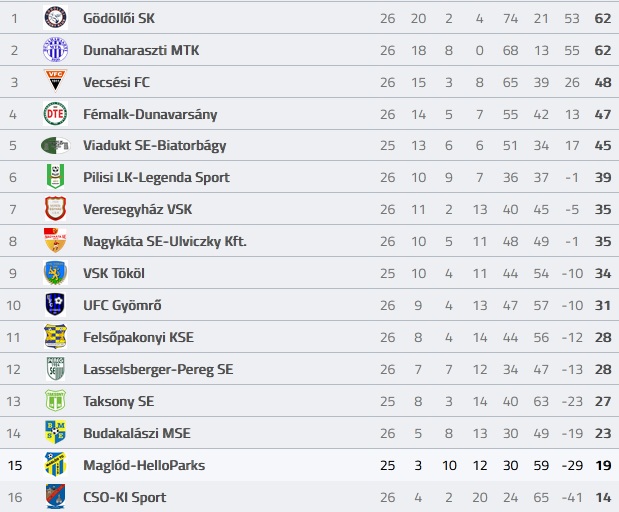
Task: Click the Viadukt SE-Biatorbágy logo
Action: (x=55, y=145)
